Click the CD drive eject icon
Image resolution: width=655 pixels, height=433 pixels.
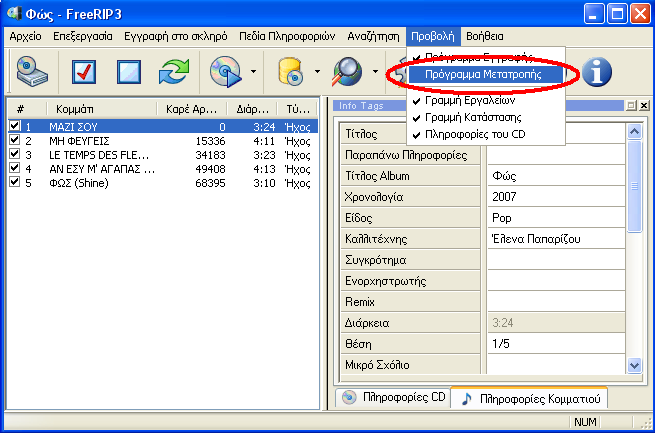(32, 72)
